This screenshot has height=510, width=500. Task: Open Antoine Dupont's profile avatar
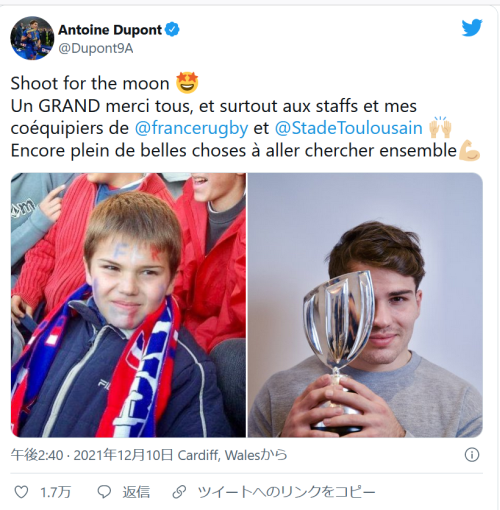pos(32,38)
